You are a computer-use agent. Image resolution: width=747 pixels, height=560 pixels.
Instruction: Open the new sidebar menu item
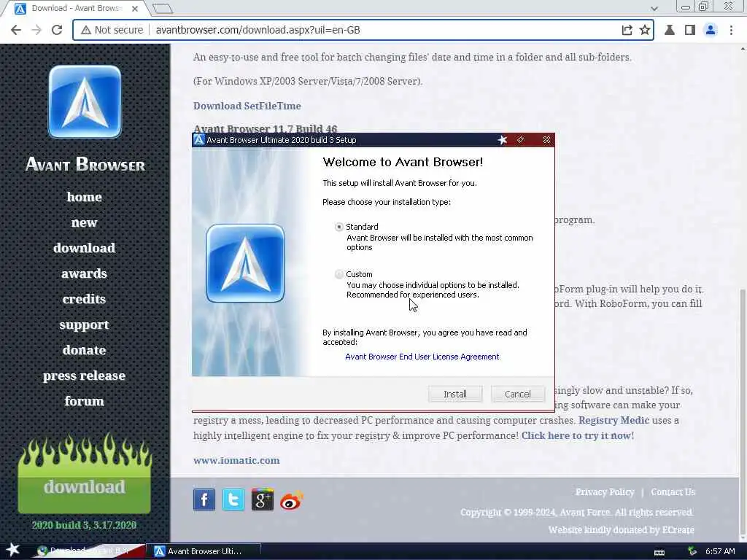coord(85,222)
